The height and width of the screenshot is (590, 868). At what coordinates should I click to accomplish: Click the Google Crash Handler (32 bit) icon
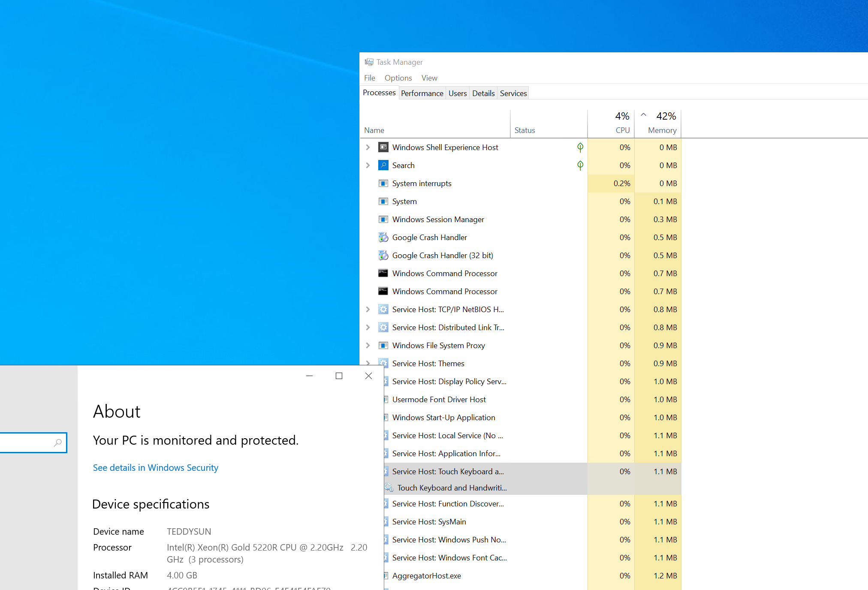tap(383, 255)
